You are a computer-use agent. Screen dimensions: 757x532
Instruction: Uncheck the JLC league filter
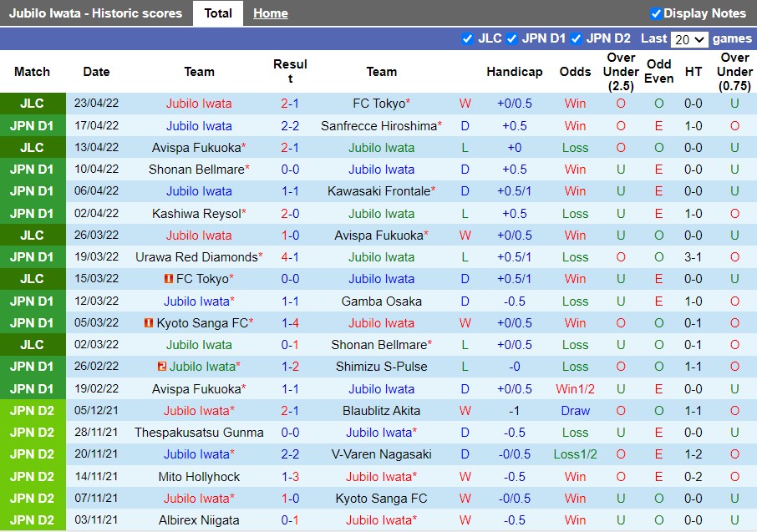467,38
